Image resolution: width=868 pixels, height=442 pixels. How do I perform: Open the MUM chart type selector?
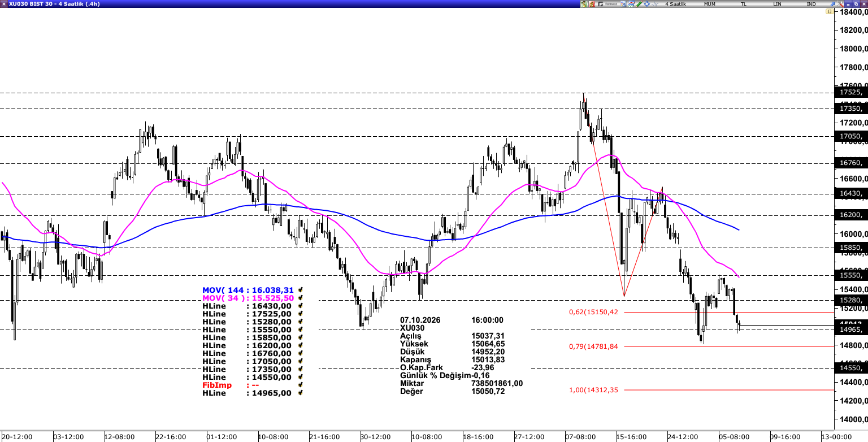coord(710,4)
